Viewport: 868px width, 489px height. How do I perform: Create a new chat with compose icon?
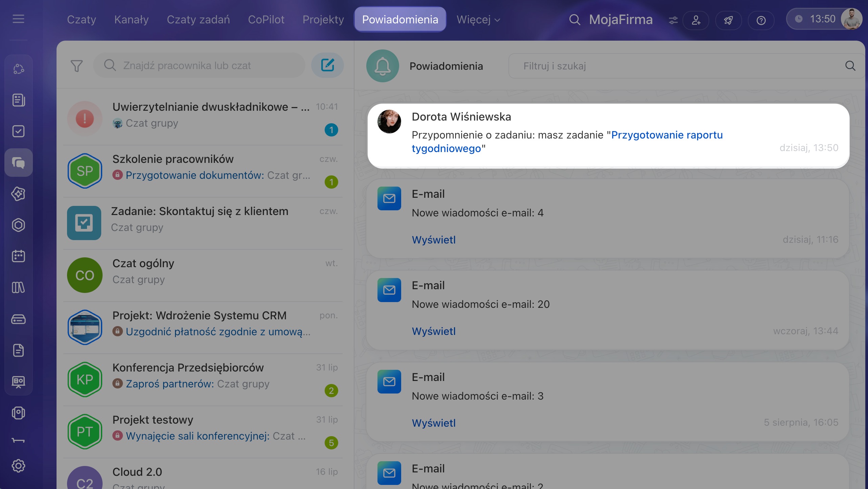327,65
